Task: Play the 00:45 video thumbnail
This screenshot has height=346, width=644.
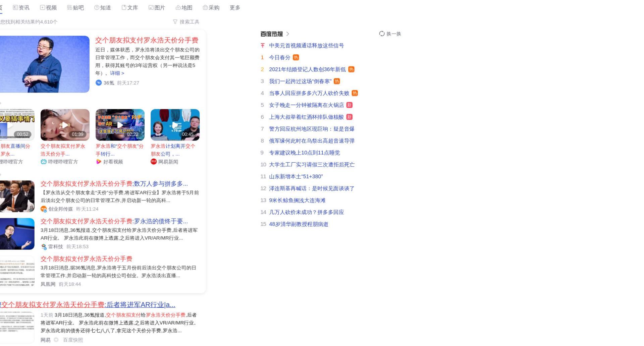Action: 175,125
